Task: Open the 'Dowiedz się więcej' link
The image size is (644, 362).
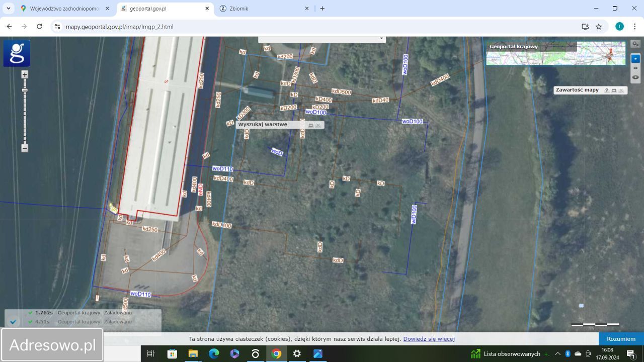Action: click(x=429, y=339)
